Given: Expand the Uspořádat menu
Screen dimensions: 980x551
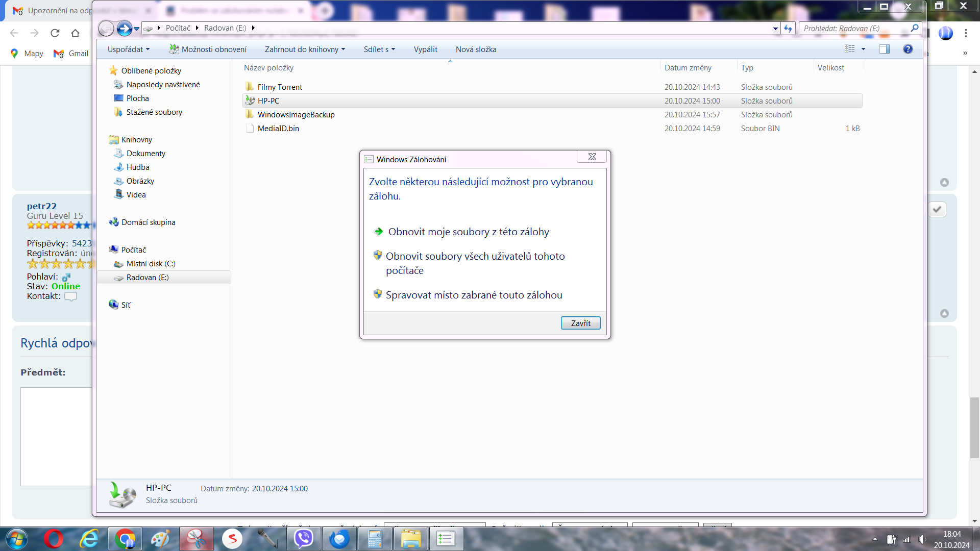Looking at the screenshot, I should (x=129, y=49).
